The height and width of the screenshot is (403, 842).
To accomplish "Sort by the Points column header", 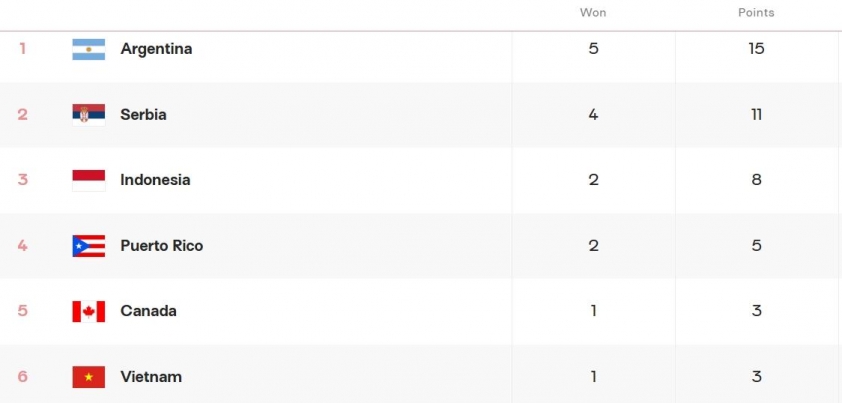I will pyautogui.click(x=756, y=12).
